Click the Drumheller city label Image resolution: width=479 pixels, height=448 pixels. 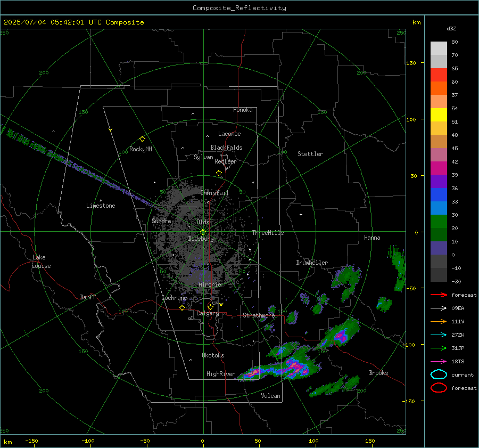pos(312,263)
